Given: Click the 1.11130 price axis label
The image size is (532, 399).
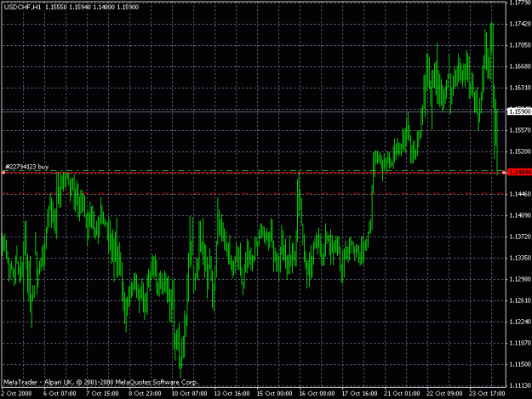Looking at the screenshot, I should pyautogui.click(x=520, y=385).
